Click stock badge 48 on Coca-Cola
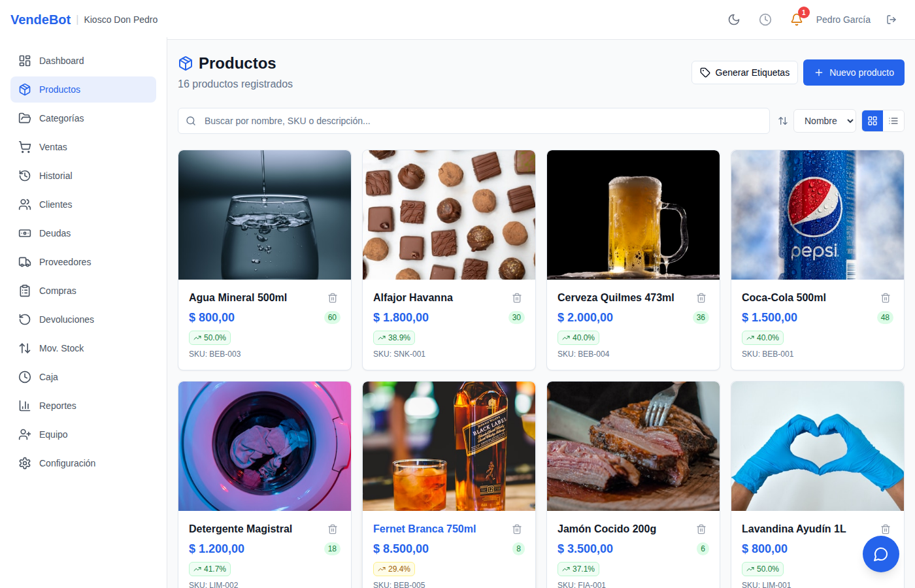Image resolution: width=915 pixels, height=588 pixels. point(885,318)
